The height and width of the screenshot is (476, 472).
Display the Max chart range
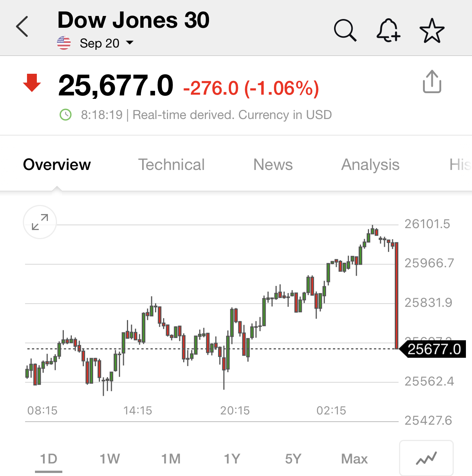coord(355,459)
